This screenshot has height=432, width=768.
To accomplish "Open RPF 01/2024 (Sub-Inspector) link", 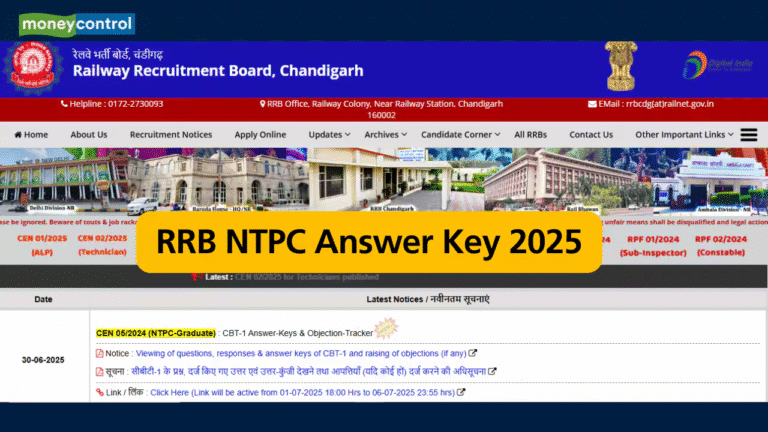I will pyautogui.click(x=653, y=246).
